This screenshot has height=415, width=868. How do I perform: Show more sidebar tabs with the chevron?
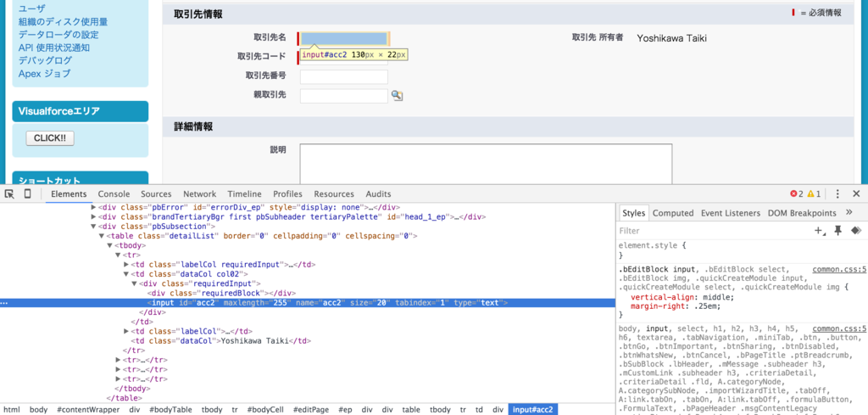tap(849, 213)
